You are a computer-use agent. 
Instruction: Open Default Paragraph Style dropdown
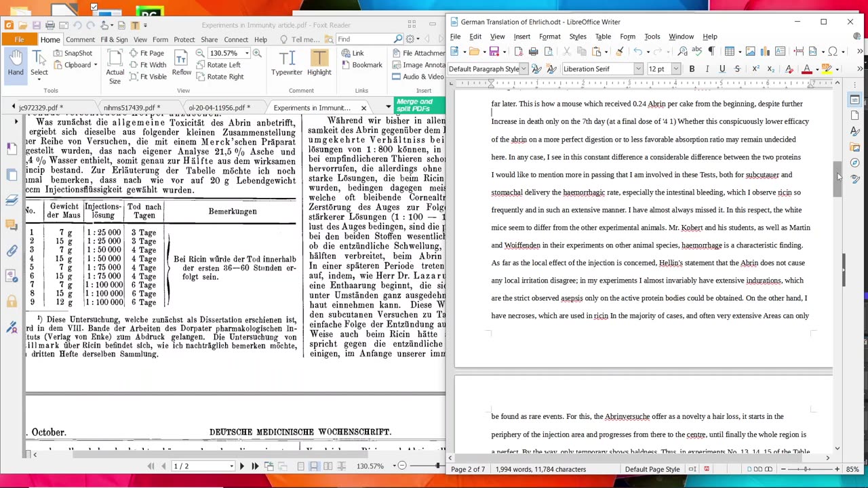click(x=524, y=69)
